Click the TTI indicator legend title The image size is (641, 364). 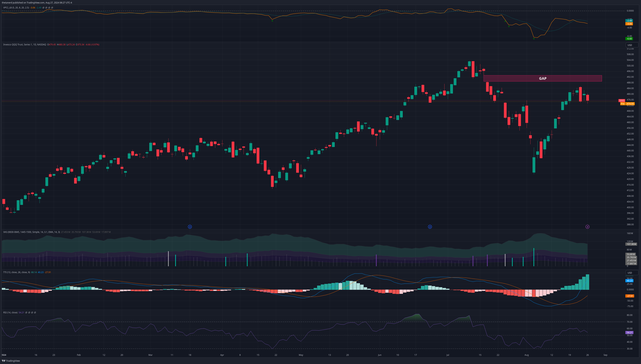click(x=17, y=272)
